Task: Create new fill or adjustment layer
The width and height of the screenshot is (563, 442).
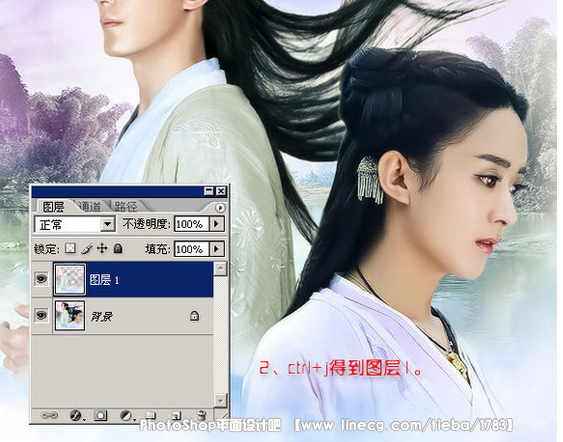Action: point(126,416)
